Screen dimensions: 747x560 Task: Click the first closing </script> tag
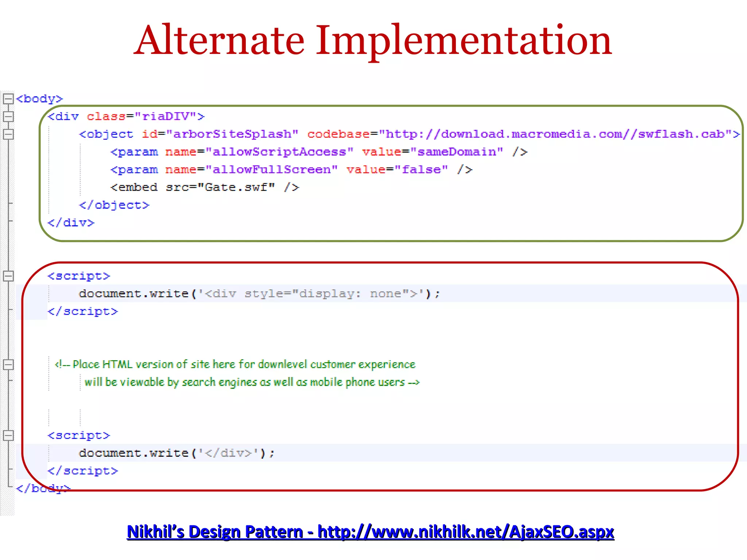pyautogui.click(x=83, y=311)
